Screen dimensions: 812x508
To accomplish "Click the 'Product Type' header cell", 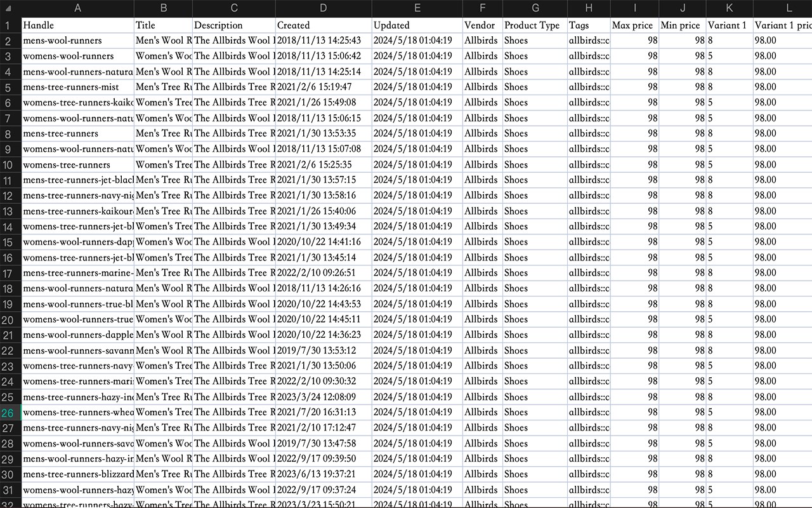I will pos(535,25).
